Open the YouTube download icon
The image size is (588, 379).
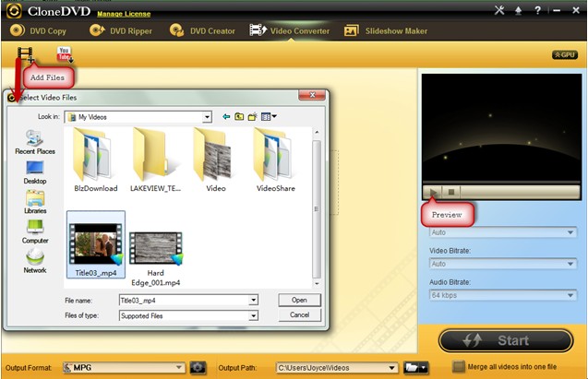tap(65, 54)
